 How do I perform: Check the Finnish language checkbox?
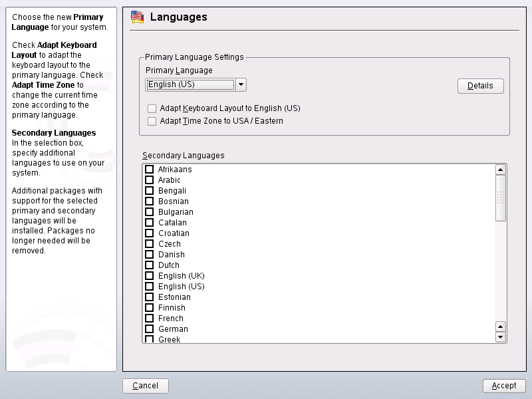click(150, 308)
